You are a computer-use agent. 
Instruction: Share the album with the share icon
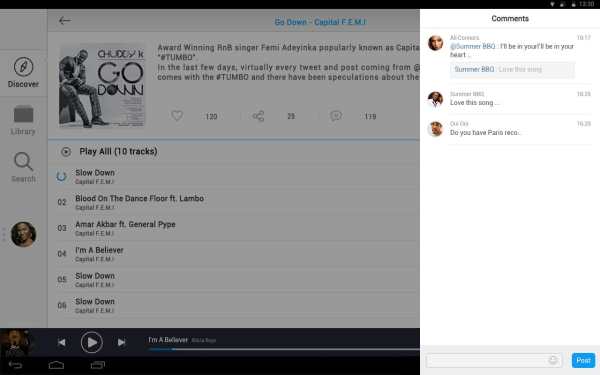[258, 116]
